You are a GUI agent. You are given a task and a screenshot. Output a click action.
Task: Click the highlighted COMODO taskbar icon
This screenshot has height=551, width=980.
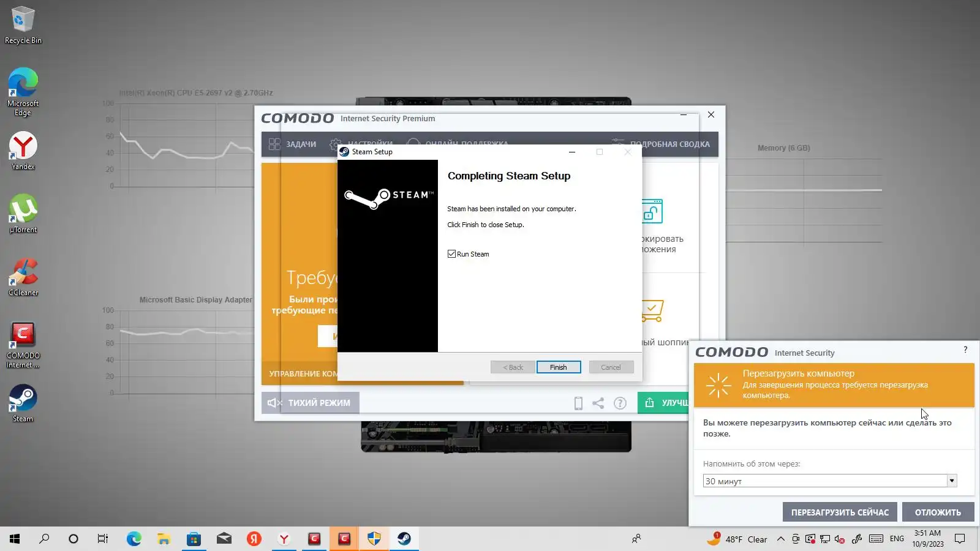[344, 539]
